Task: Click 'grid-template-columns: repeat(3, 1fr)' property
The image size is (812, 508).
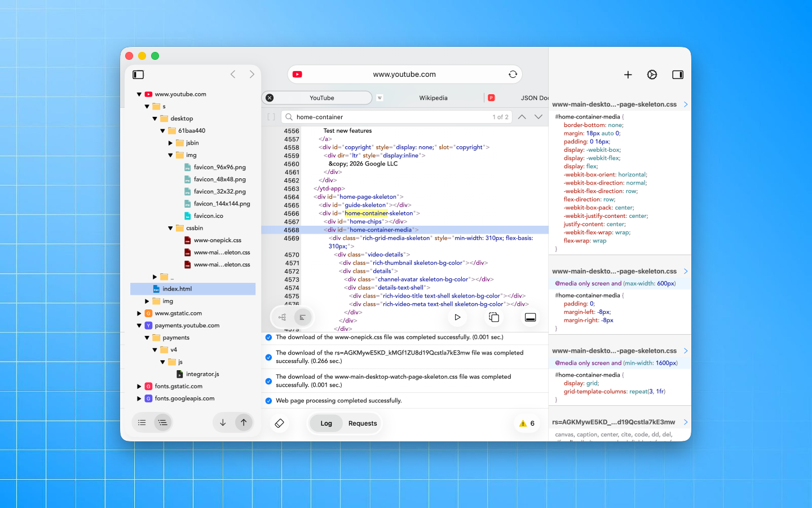Action: (615, 391)
